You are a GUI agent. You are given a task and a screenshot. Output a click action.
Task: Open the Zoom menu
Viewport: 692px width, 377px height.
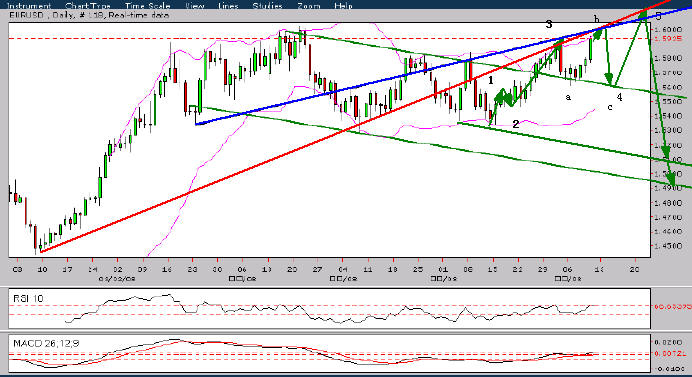tap(308, 6)
